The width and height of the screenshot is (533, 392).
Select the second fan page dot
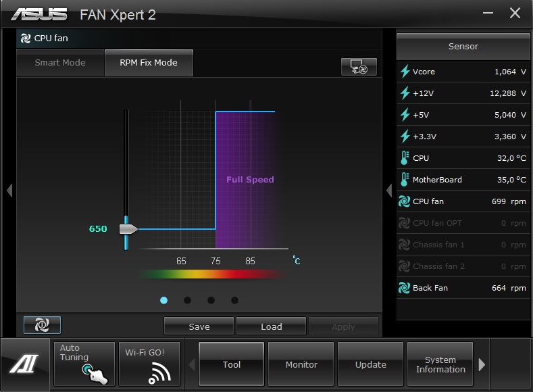pyautogui.click(x=187, y=300)
